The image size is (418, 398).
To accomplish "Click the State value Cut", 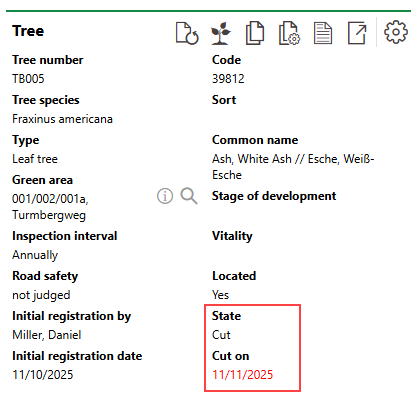I will 221,335.
